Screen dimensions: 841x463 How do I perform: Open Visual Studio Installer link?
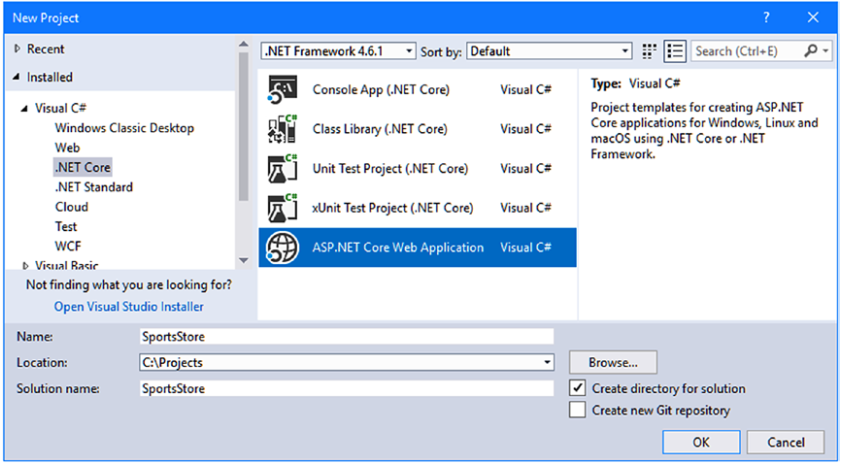pyautogui.click(x=128, y=307)
